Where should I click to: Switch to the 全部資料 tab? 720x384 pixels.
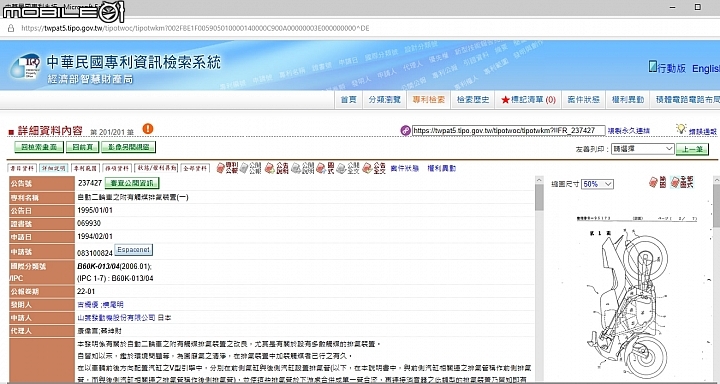coord(195,169)
